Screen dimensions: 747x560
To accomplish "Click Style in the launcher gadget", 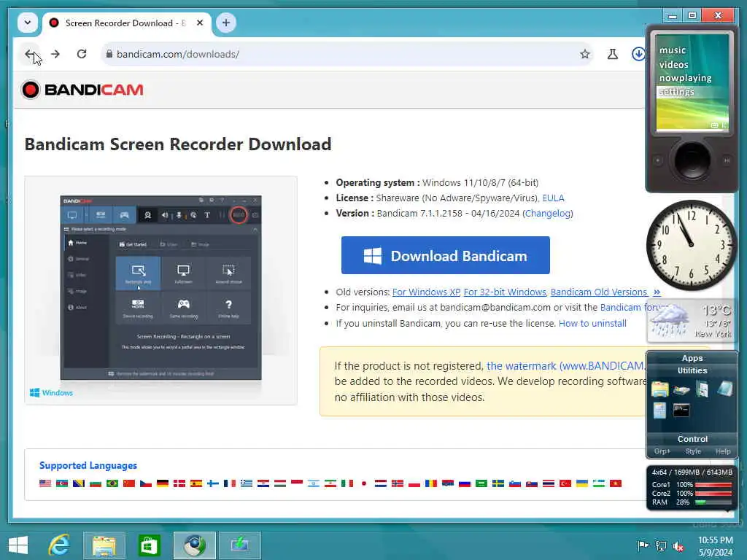I will 693,451.
